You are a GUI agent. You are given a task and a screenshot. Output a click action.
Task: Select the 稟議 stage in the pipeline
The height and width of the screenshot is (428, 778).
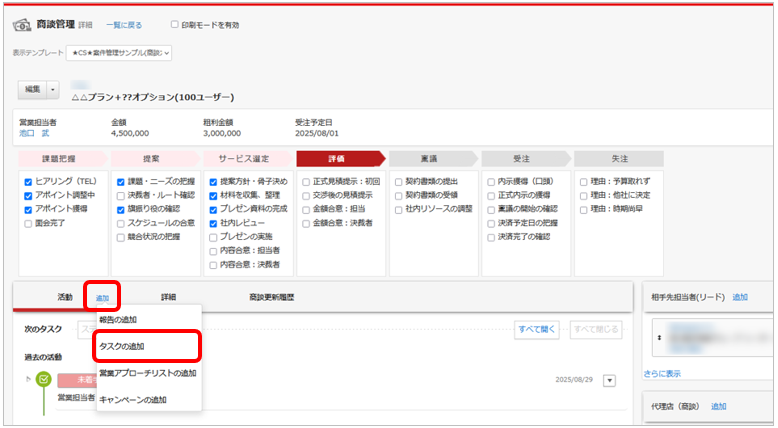tap(428, 158)
